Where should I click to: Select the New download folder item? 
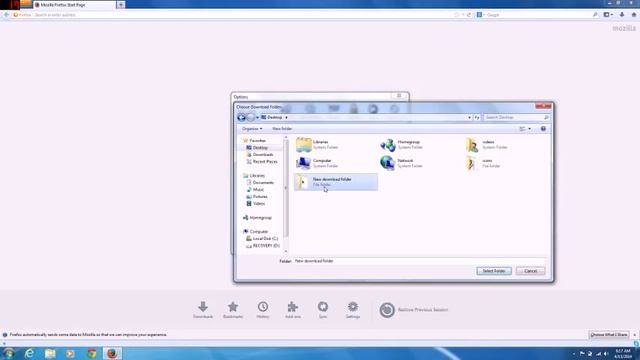pyautogui.click(x=336, y=182)
